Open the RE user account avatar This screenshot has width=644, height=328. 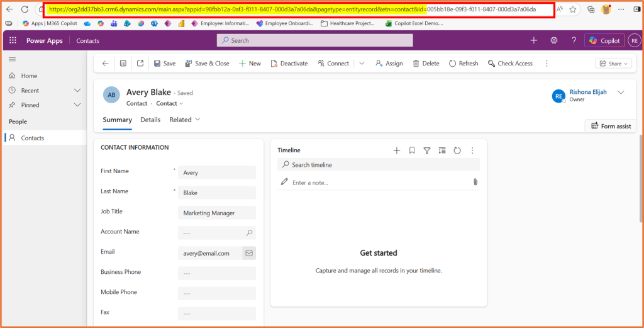[635, 40]
